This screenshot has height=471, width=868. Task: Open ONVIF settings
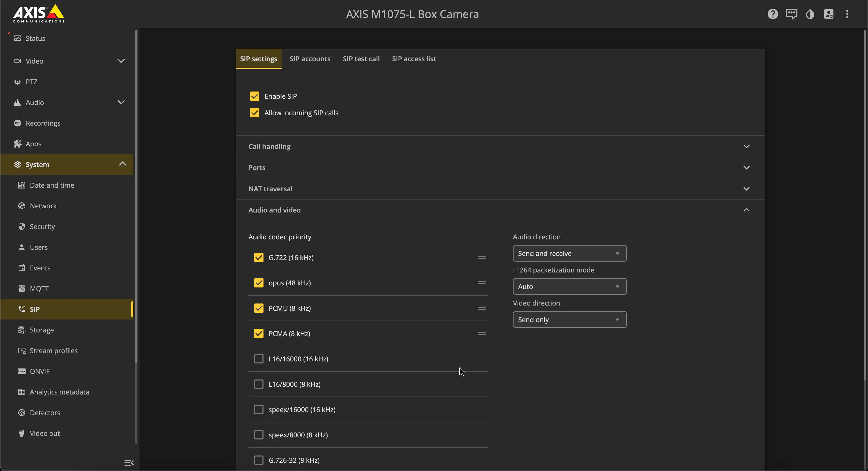(x=67, y=371)
